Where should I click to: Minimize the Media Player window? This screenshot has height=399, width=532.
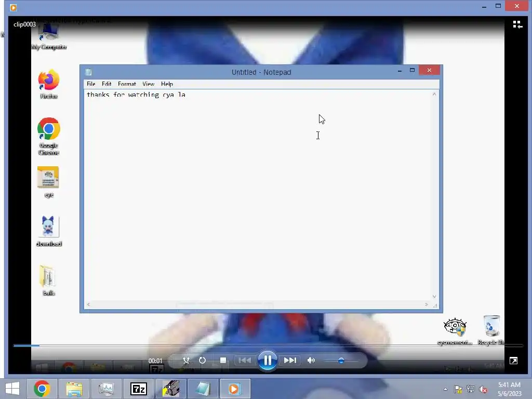click(484, 6)
